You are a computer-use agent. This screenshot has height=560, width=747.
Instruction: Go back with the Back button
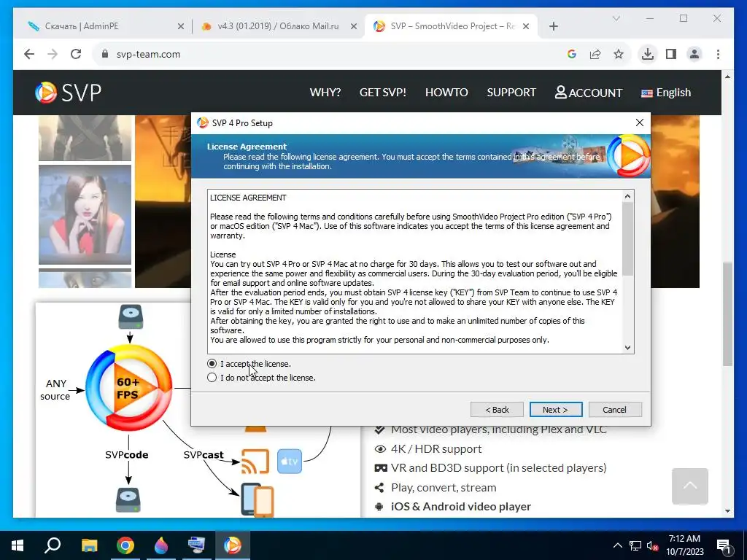pyautogui.click(x=497, y=410)
